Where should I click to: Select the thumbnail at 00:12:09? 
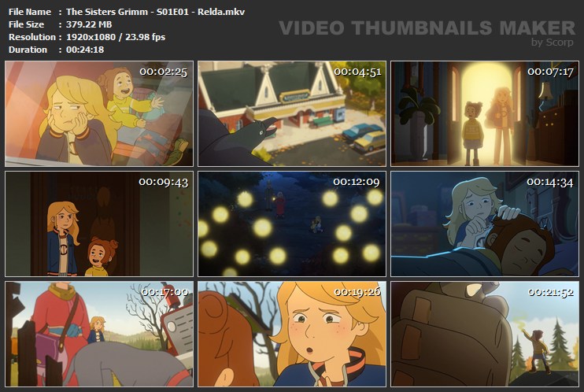tap(292, 224)
